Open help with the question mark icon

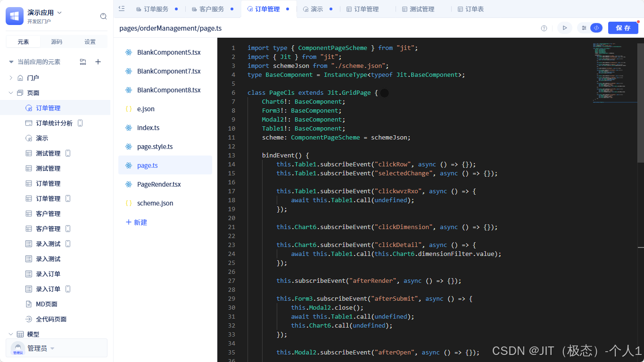tap(544, 28)
